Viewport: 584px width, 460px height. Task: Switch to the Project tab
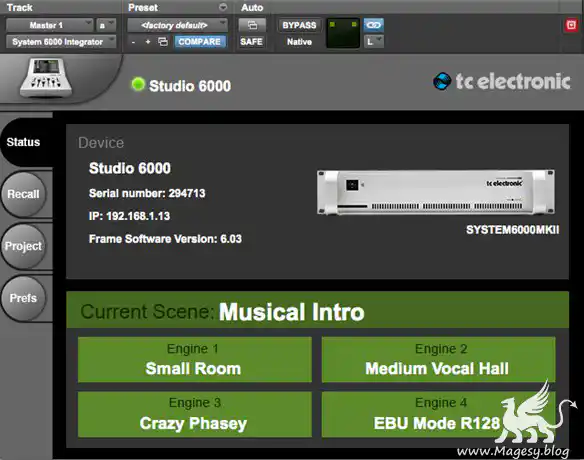23,246
